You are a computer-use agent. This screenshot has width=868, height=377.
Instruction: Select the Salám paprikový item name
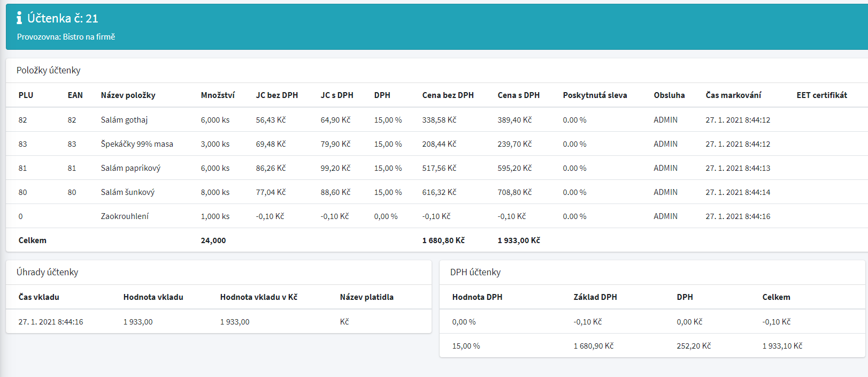[x=130, y=168]
